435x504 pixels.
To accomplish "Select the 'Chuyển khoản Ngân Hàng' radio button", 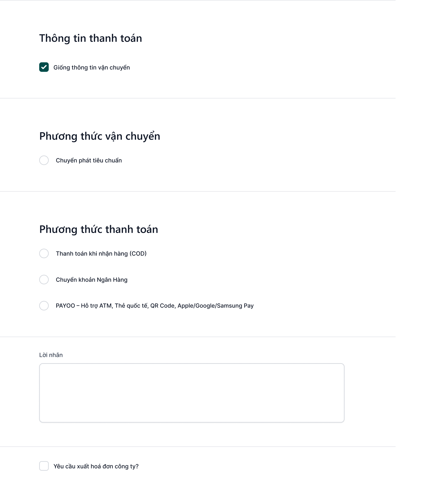I will pyautogui.click(x=44, y=279).
